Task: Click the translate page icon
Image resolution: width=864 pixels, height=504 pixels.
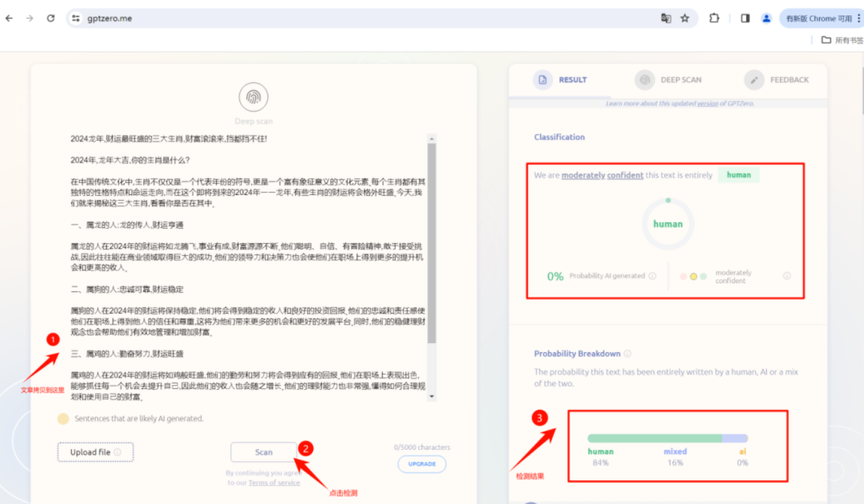Action: pyautogui.click(x=666, y=18)
